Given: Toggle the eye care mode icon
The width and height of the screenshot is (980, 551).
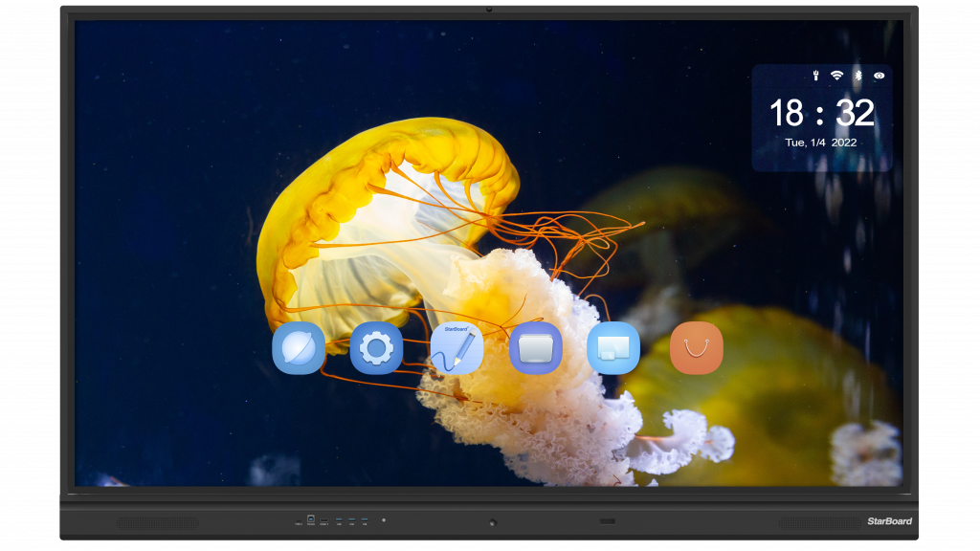Looking at the screenshot, I should [879, 76].
